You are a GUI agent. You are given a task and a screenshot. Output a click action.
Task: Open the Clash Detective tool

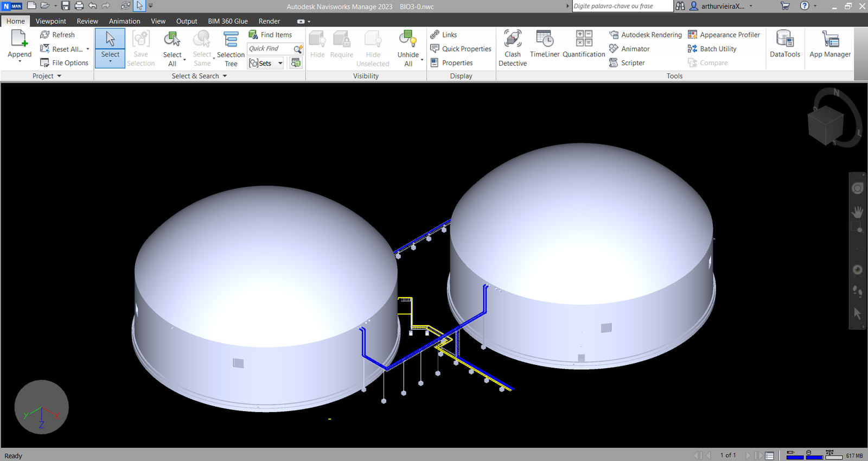[x=513, y=48]
